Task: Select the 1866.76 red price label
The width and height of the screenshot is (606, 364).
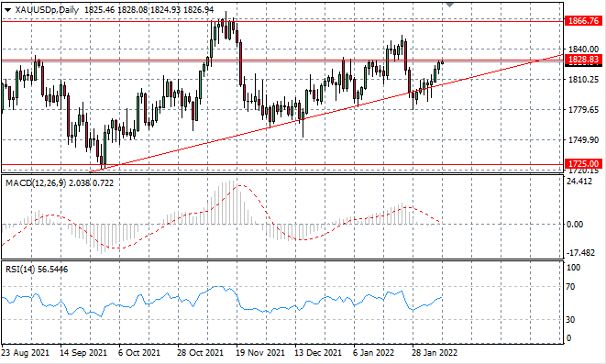Action: click(x=584, y=20)
